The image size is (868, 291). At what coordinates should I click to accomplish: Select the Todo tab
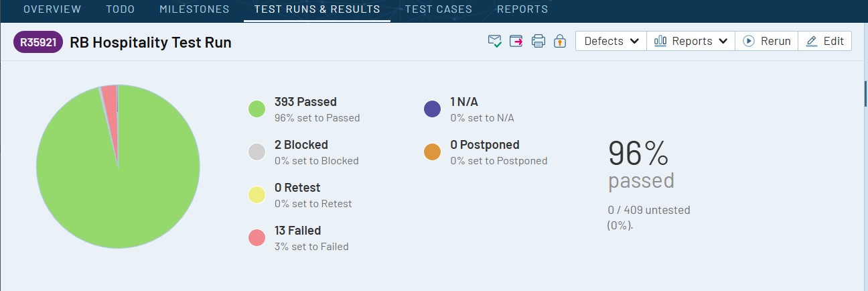coord(120,9)
